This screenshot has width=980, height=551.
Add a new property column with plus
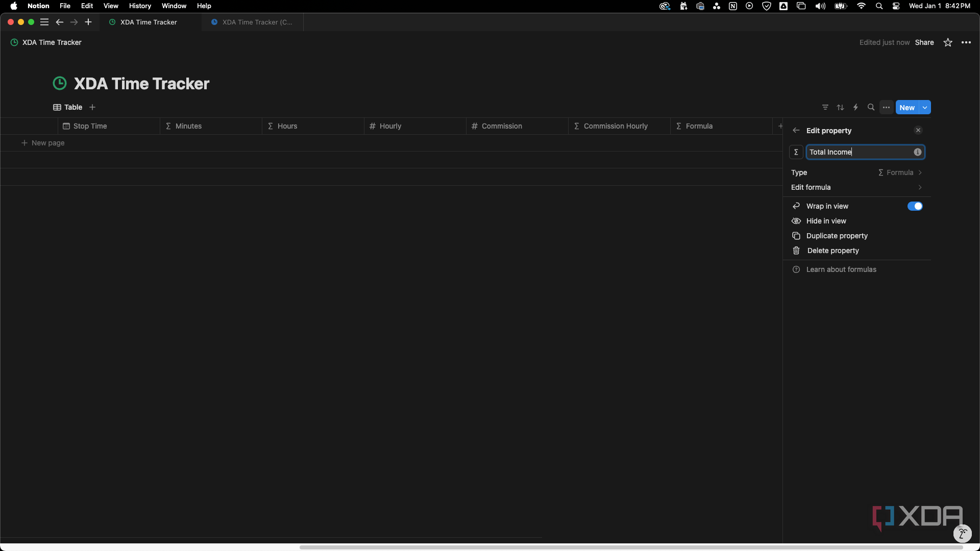pos(780,126)
